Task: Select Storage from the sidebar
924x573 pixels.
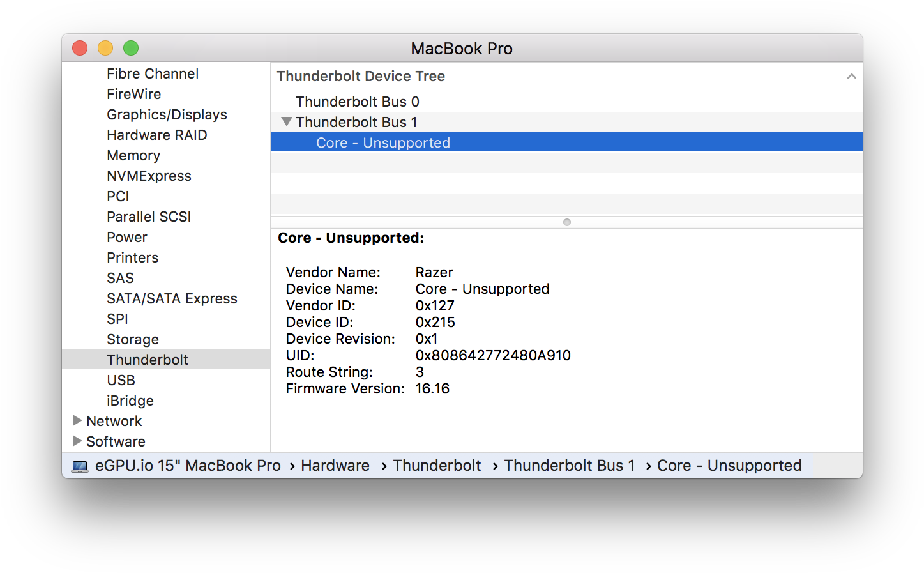Action: (x=132, y=339)
